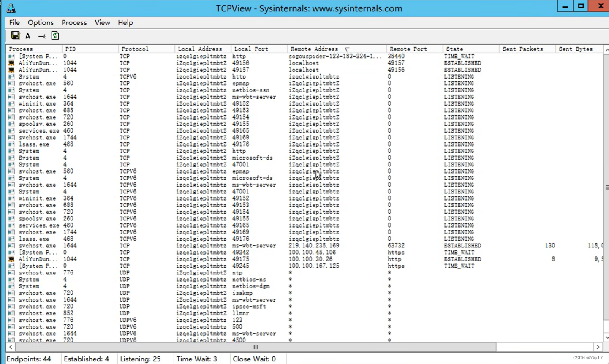Click the process icon of svchost.exe isakmp row
The height and width of the screenshot is (364, 609).
11,293
